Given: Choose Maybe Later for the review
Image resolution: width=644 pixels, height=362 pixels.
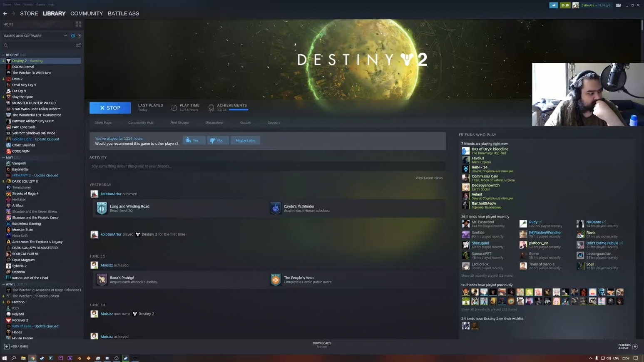Looking at the screenshot, I should pyautogui.click(x=245, y=140).
